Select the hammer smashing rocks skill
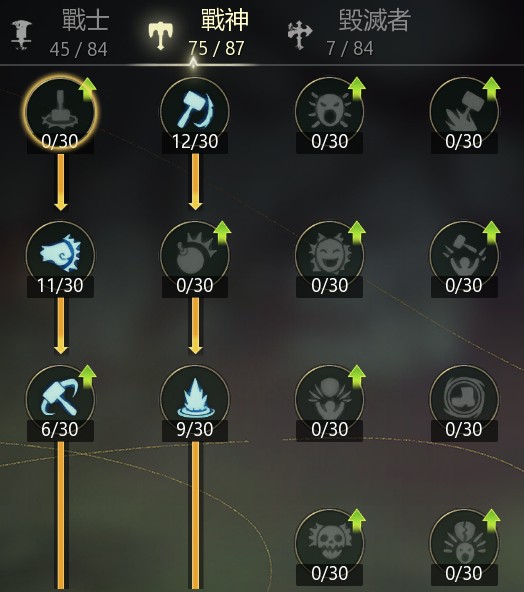The height and width of the screenshot is (592, 524). click(x=464, y=112)
